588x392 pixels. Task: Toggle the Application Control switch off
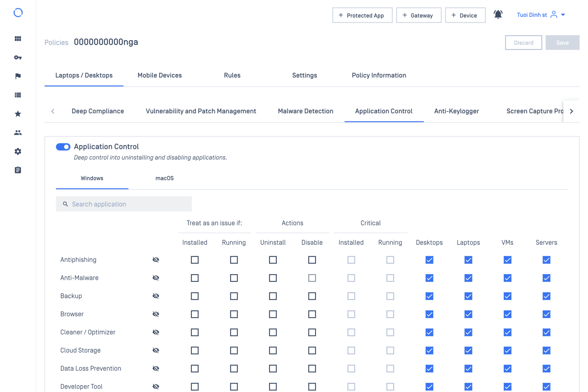click(x=63, y=147)
